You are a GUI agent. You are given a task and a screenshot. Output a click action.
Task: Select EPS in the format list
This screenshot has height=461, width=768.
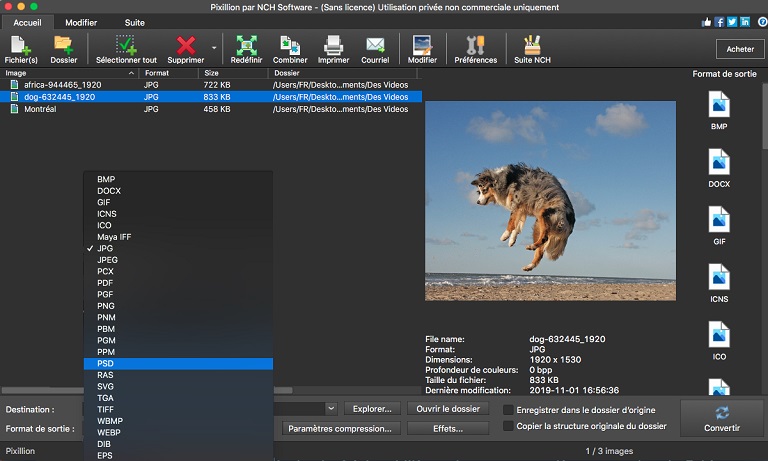tap(178, 455)
